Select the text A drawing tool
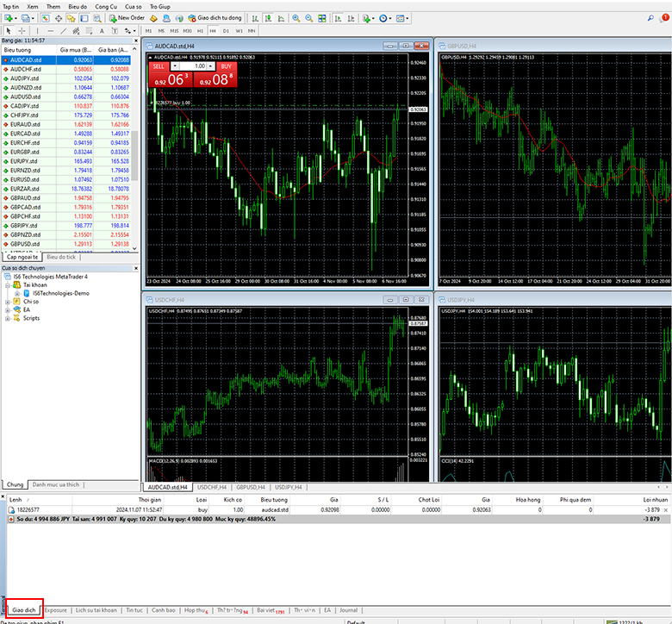 pos(102,31)
